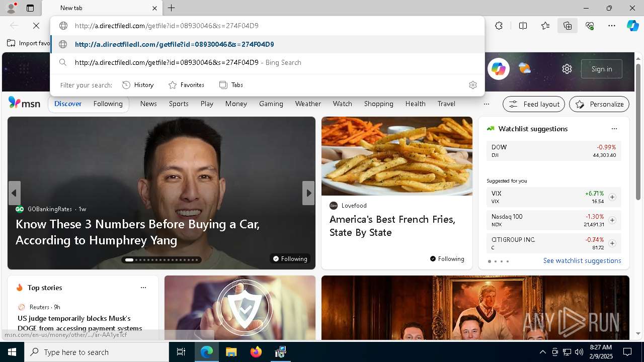644x362 pixels.
Task: Open the Weather section
Action: 308,104
